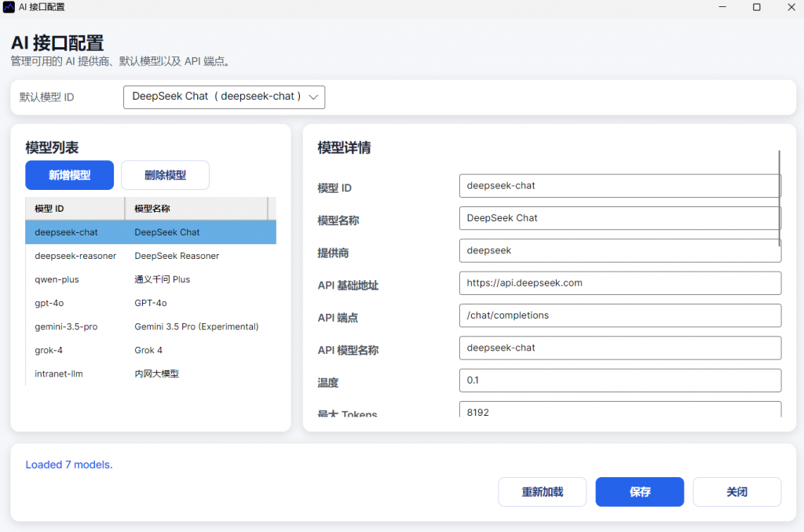Edit the 温度 value field
The width and height of the screenshot is (804, 532).
[x=619, y=380]
